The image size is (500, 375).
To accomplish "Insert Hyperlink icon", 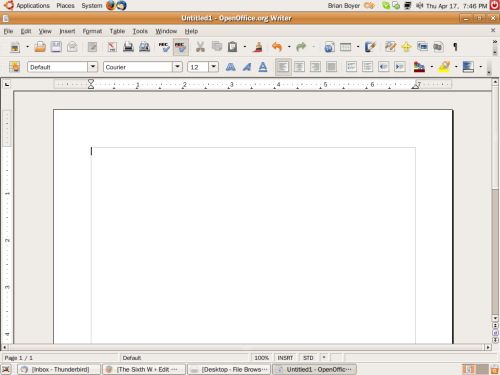I will [329, 47].
